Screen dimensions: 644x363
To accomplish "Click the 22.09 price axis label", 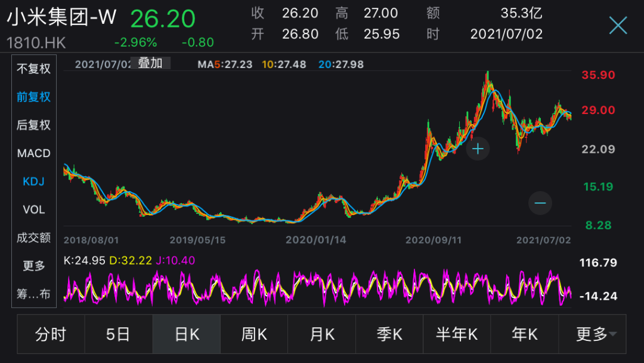I will pos(599,149).
